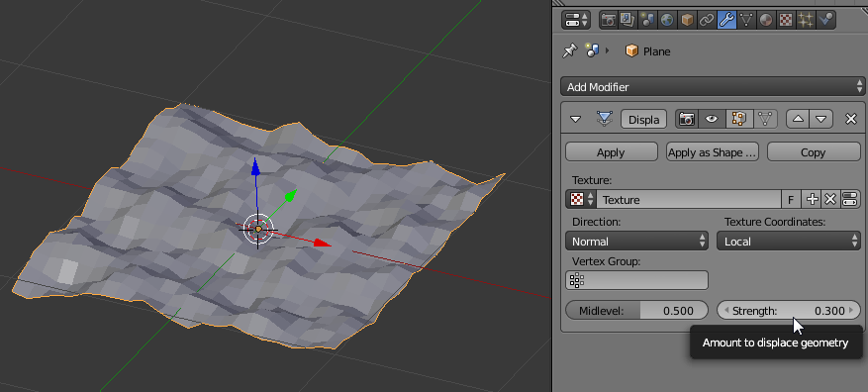Decrease Strength with left arrow

coord(726,311)
